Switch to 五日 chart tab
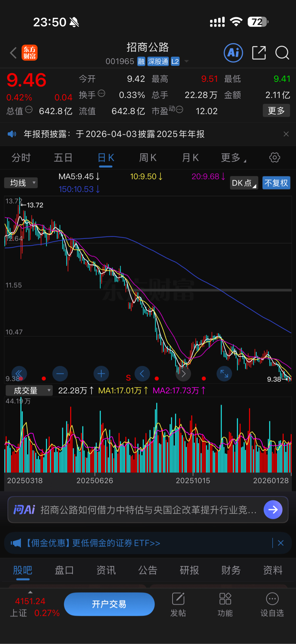Image resolution: width=296 pixels, height=644 pixels. click(x=63, y=158)
